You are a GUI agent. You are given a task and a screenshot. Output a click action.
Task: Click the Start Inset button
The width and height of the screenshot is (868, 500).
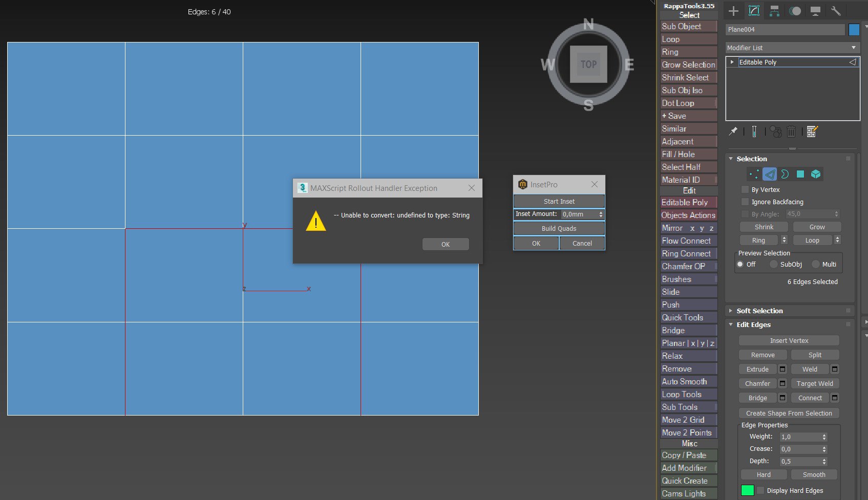pyautogui.click(x=559, y=201)
